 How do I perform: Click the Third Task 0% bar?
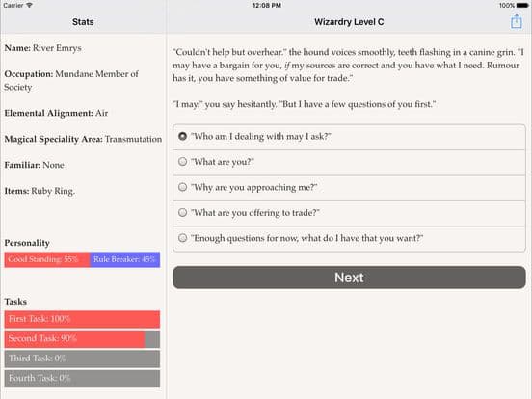tap(82, 359)
